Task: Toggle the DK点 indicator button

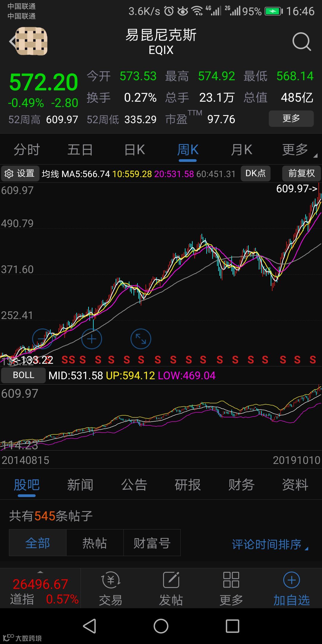Action: point(256,174)
